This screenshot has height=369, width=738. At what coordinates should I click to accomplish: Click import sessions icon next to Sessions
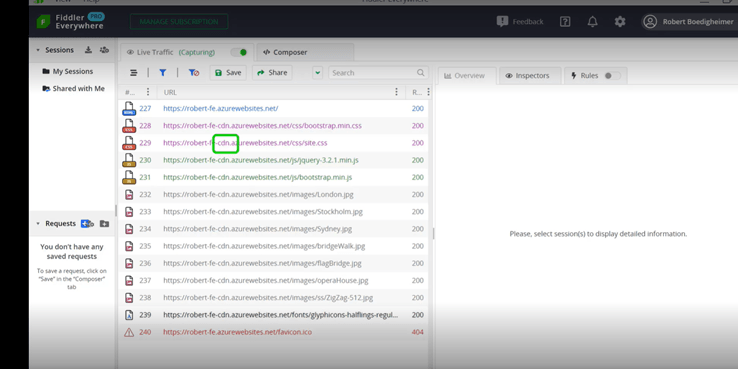[x=88, y=50]
